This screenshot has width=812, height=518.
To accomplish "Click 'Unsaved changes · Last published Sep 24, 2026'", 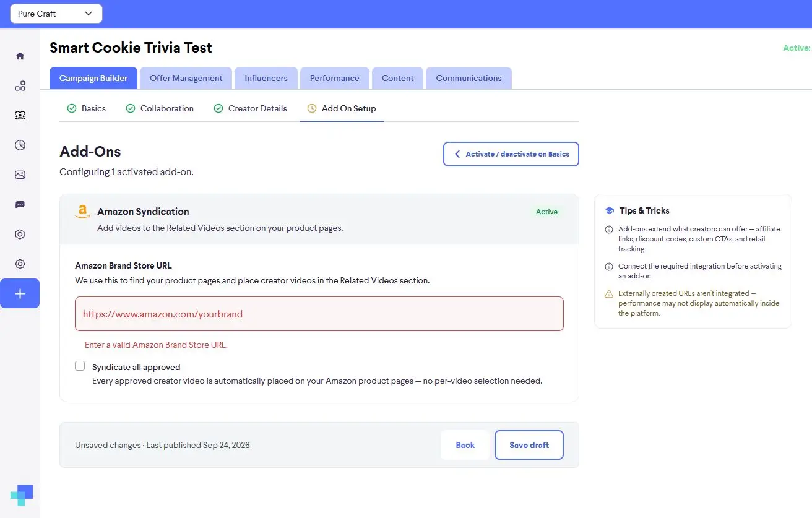I will tap(162, 445).
